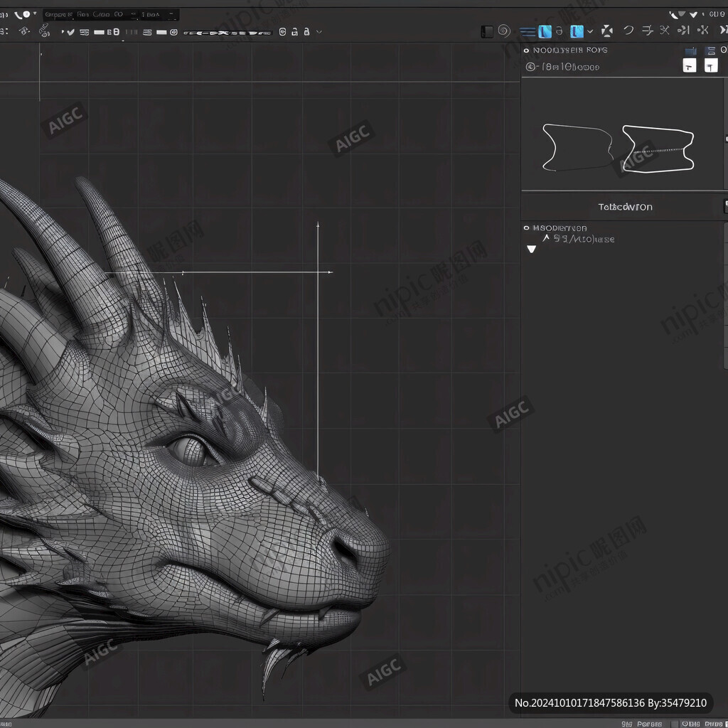Click the dragon's nostril on the mesh model
This screenshot has width=728, height=728.
(x=345, y=551)
